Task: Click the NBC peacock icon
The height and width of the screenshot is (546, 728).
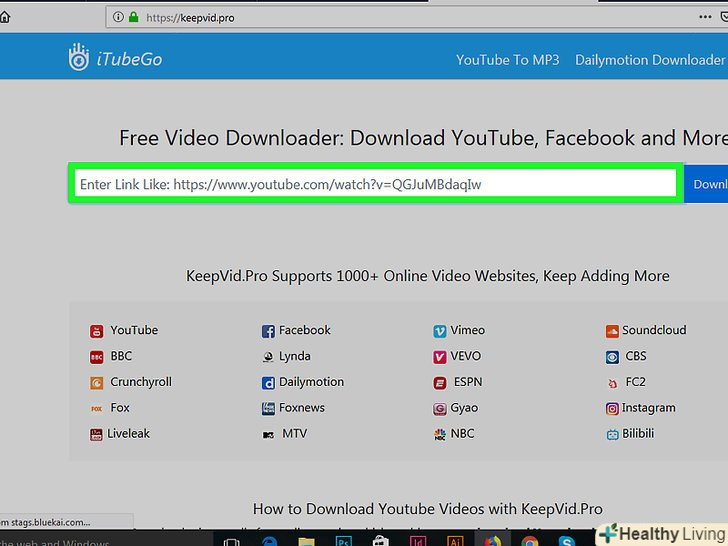Action: pyautogui.click(x=440, y=435)
